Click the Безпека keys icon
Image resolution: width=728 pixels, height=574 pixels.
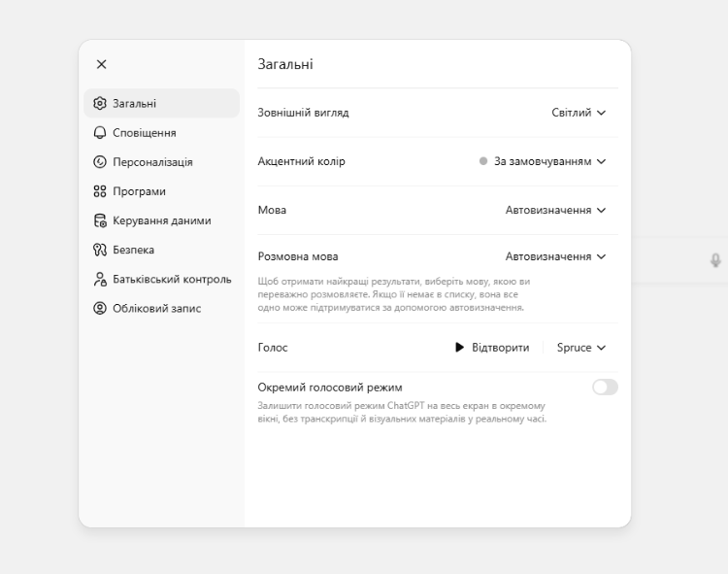pos(99,250)
